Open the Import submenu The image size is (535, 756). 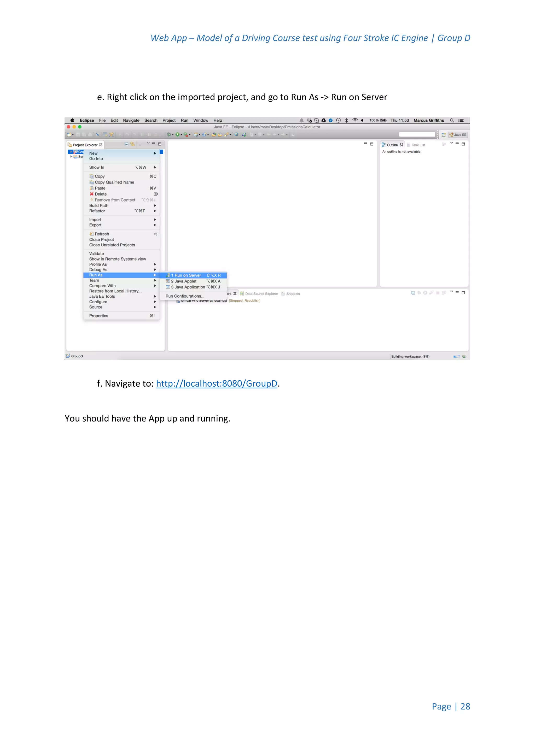[x=121, y=220]
